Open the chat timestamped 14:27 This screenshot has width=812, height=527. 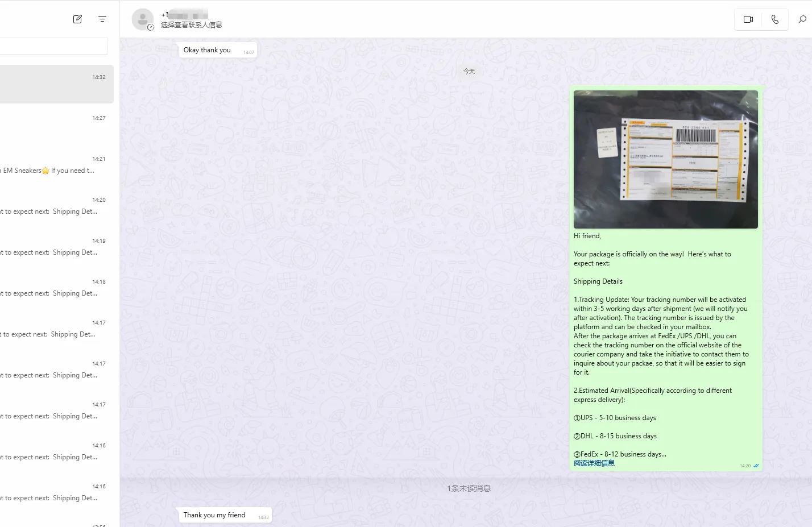point(56,125)
